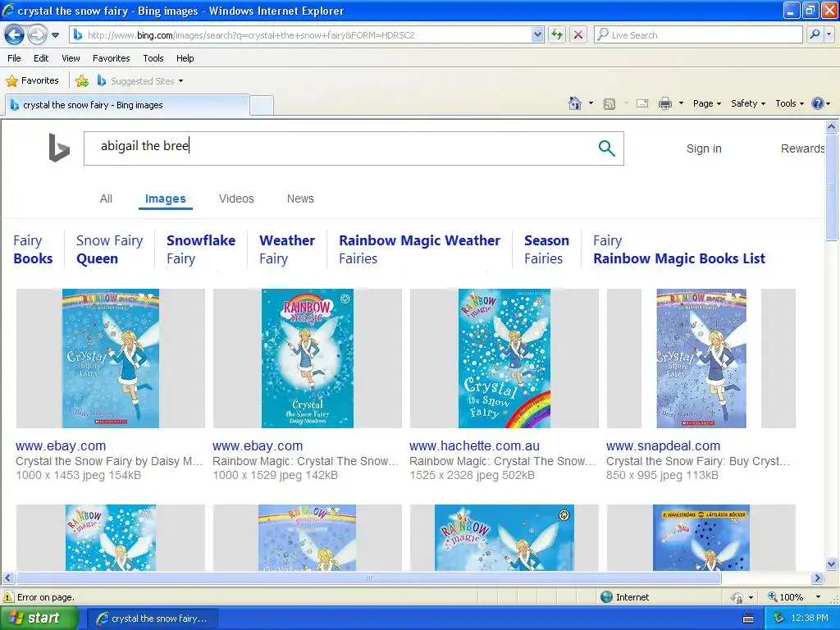This screenshot has width=840, height=630.
Task: Click the vertical scrollbar down arrow
Action: 832,564
